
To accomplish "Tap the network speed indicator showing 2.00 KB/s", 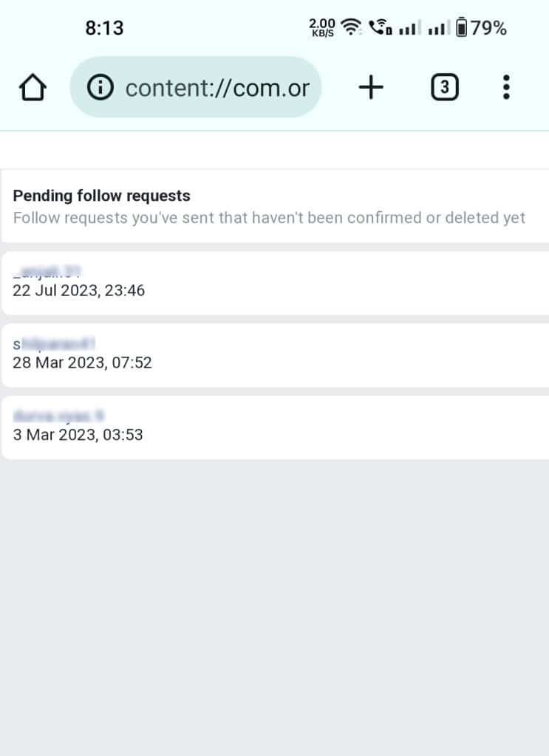I will pyautogui.click(x=321, y=27).
